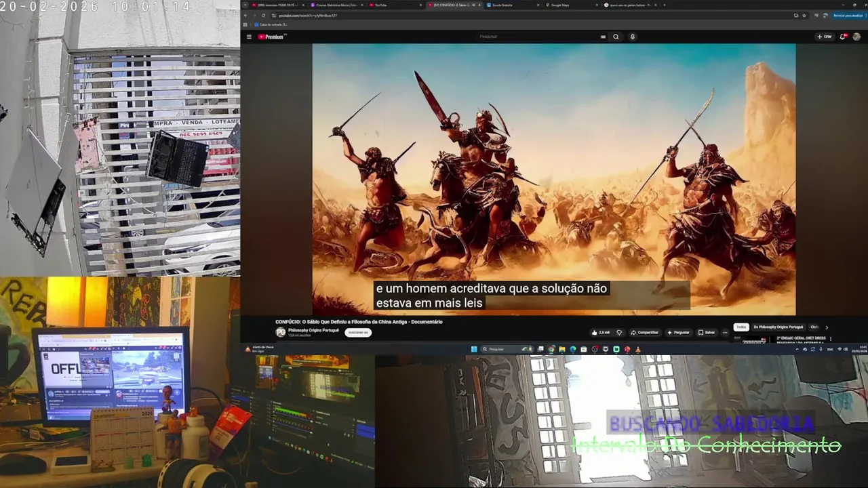Viewport: 868px width, 488px height.
Task: Open the Caixa de entrada bookmark
Action: point(271,24)
